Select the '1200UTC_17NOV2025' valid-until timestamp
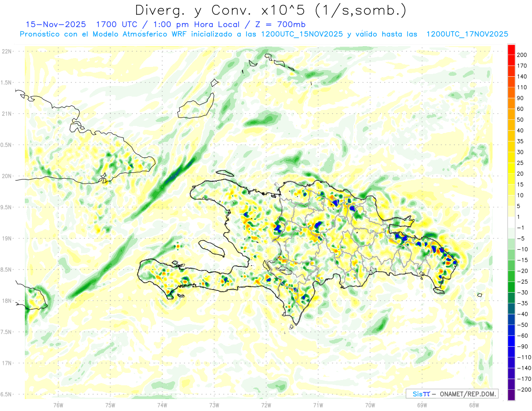532x411 pixels. (467, 34)
